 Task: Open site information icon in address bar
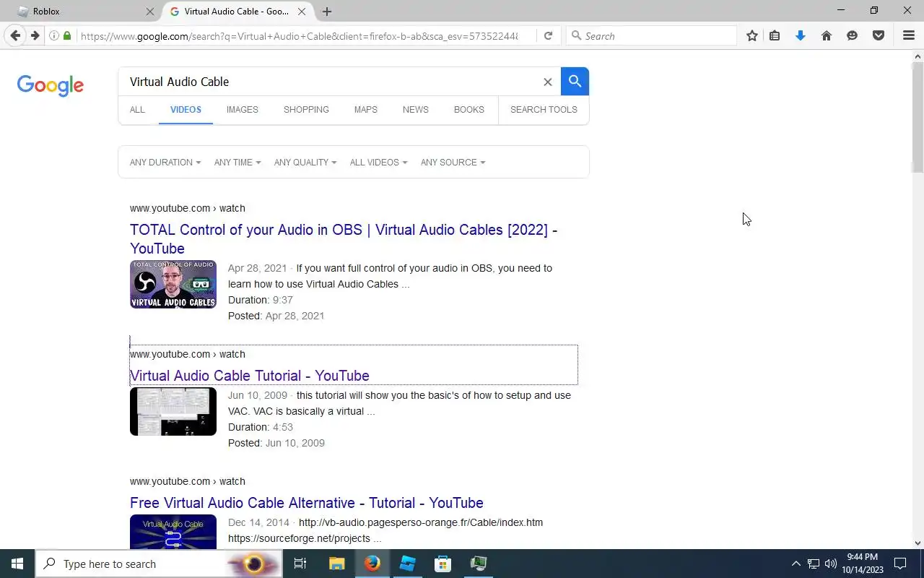54,35
